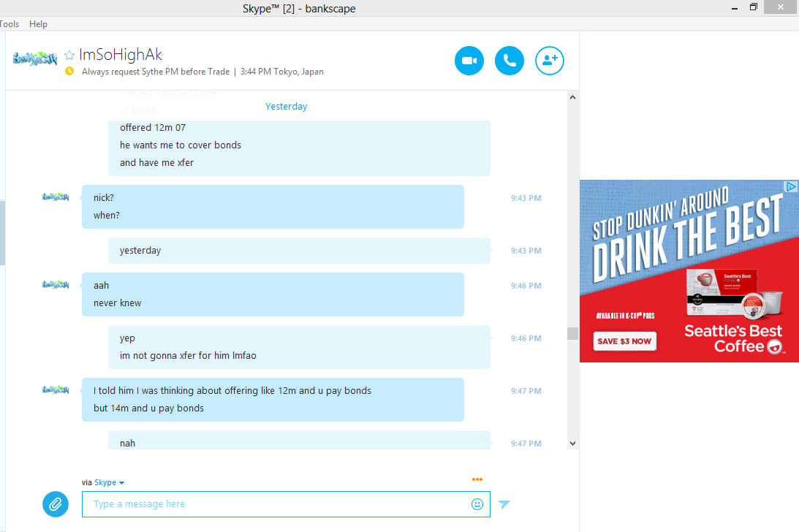Click the contact name ImSoHighAk
Viewport: 799px width, 532px height.
pyautogui.click(x=121, y=55)
